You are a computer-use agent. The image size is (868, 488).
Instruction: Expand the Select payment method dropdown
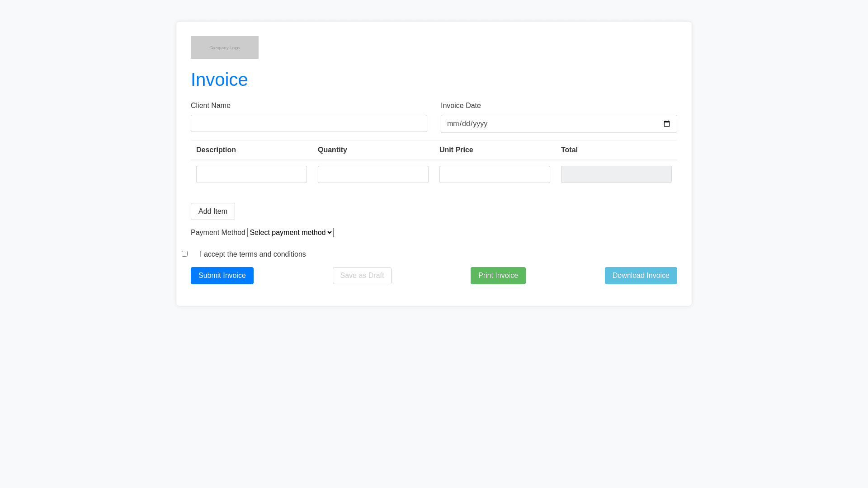290,233
